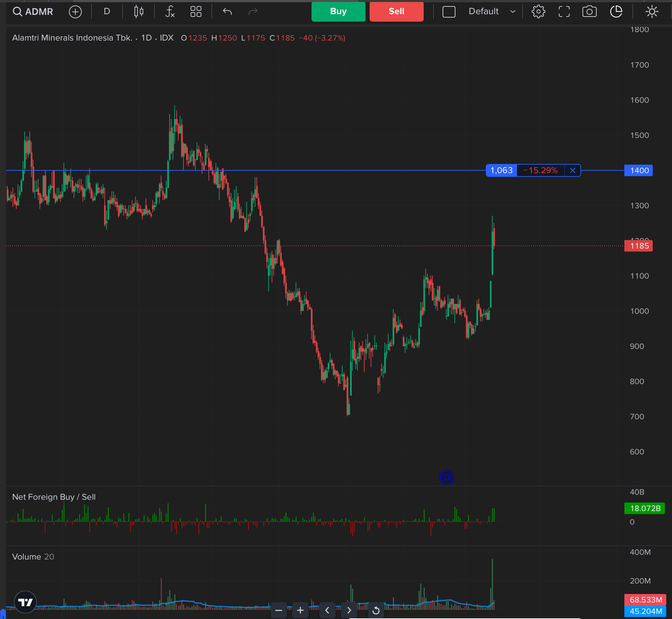
Task: Redo the last chart action
Action: 253,12
